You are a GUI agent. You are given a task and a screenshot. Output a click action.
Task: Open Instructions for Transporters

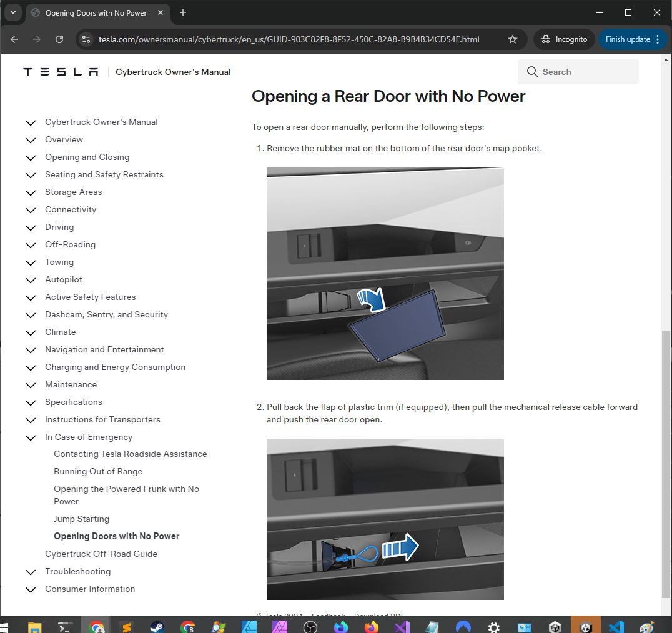(x=102, y=419)
